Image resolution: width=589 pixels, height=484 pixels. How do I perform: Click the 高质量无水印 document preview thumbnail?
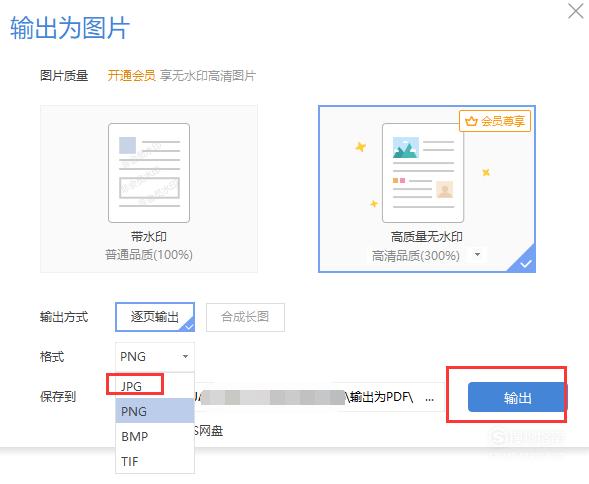pos(423,172)
